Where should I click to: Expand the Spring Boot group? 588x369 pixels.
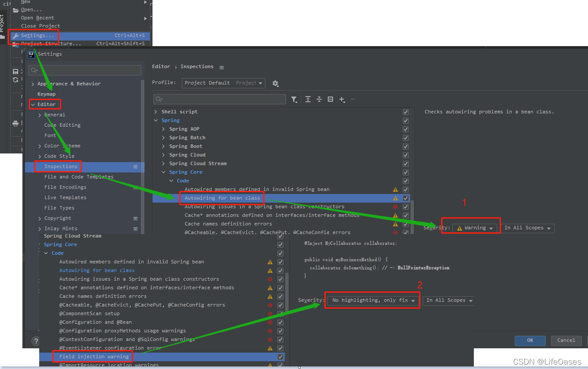coord(164,147)
